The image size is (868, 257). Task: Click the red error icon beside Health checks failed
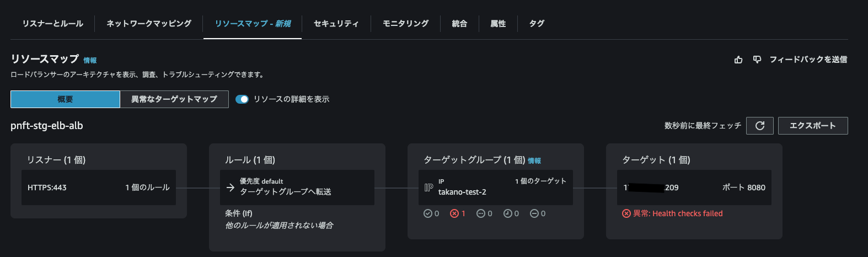pos(626,213)
